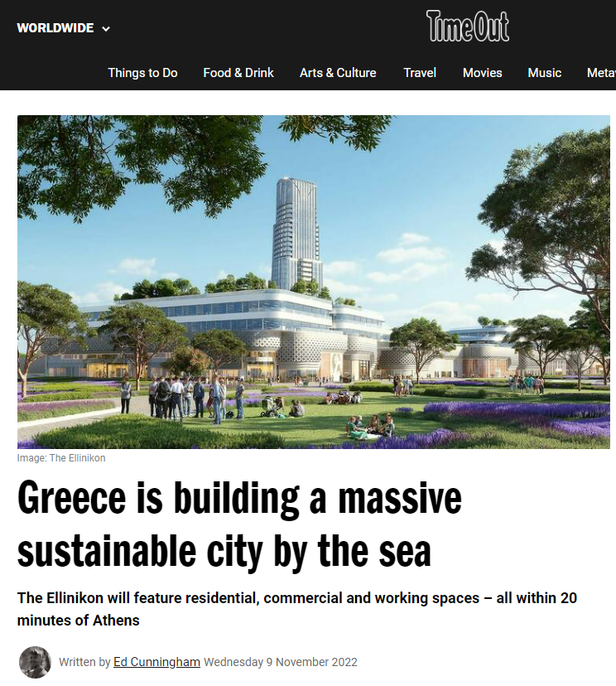Click the Ellinikon hero rendering image
Screen dimensions: 616x686
point(315,282)
